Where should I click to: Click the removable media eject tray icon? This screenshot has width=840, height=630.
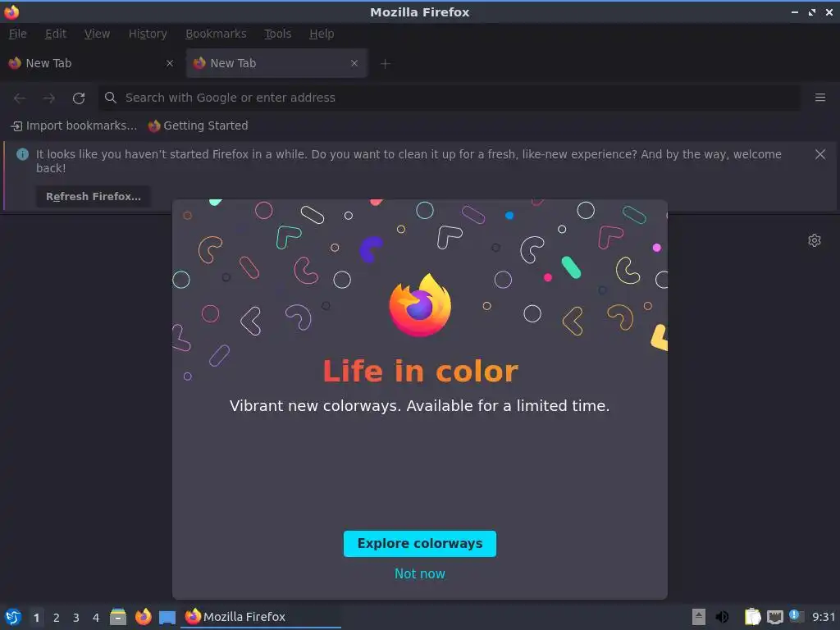click(x=699, y=617)
